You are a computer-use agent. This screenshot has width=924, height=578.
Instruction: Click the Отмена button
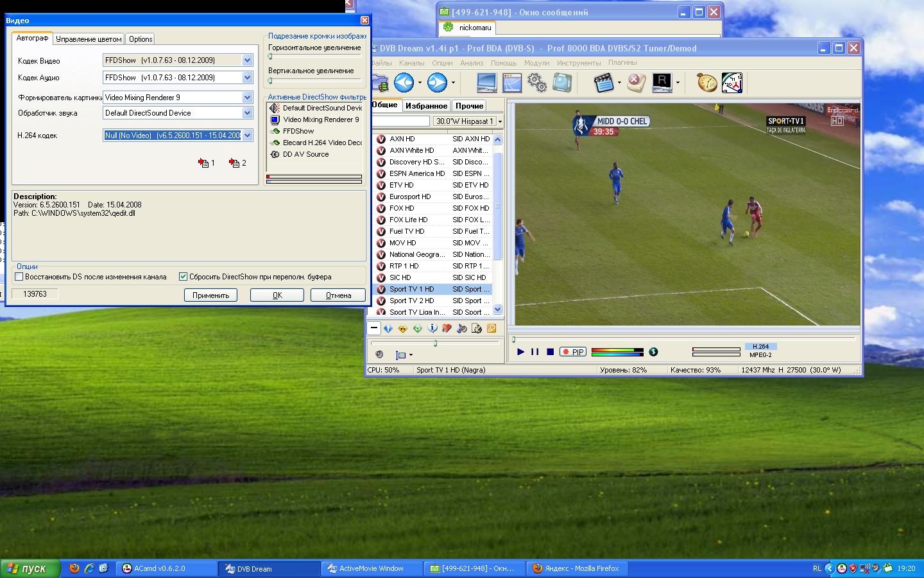(x=338, y=295)
